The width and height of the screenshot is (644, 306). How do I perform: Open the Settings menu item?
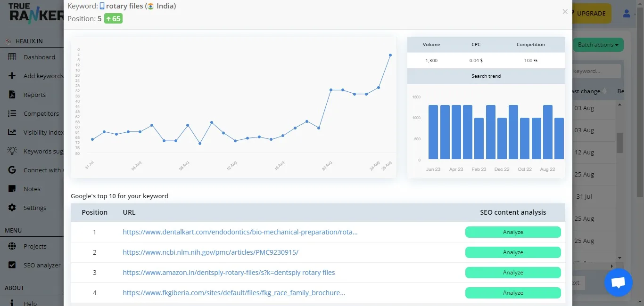pos(35,208)
